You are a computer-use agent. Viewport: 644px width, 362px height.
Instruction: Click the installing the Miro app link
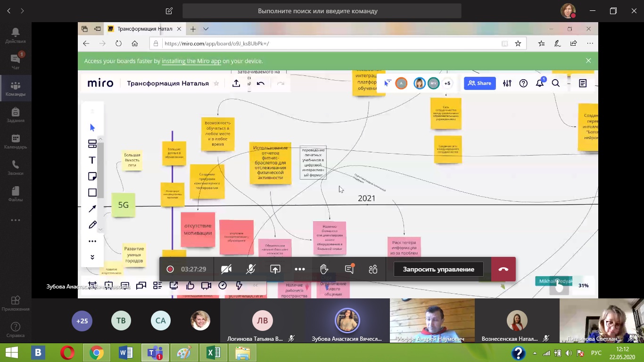coord(191,61)
